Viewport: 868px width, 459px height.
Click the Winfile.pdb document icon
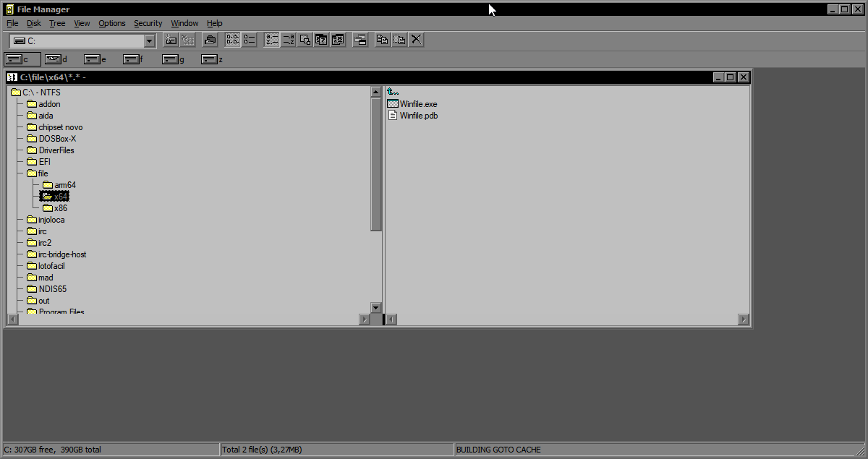[393, 116]
